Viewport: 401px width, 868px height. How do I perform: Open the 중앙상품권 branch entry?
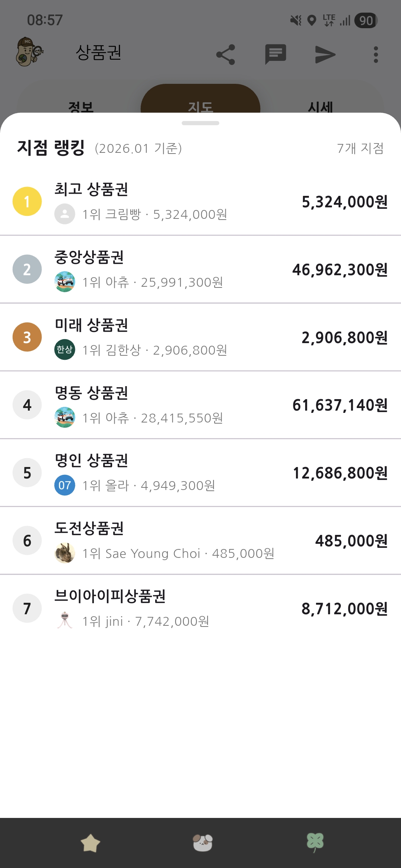[200, 269]
